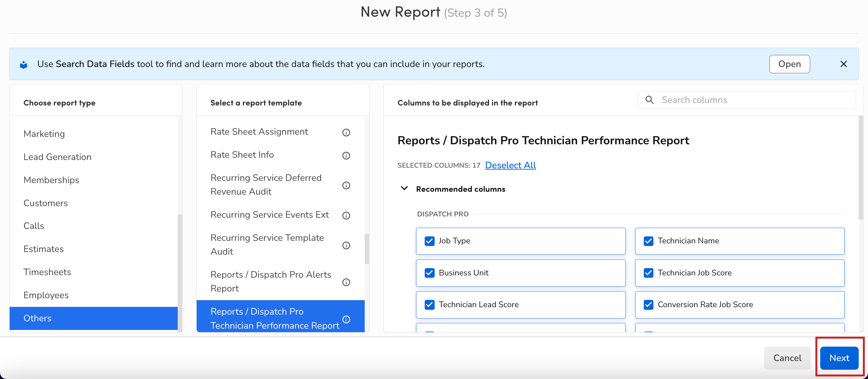Image resolution: width=868 pixels, height=379 pixels.
Task: Click info icon for Recurring Service Template Audit
Action: (x=346, y=245)
